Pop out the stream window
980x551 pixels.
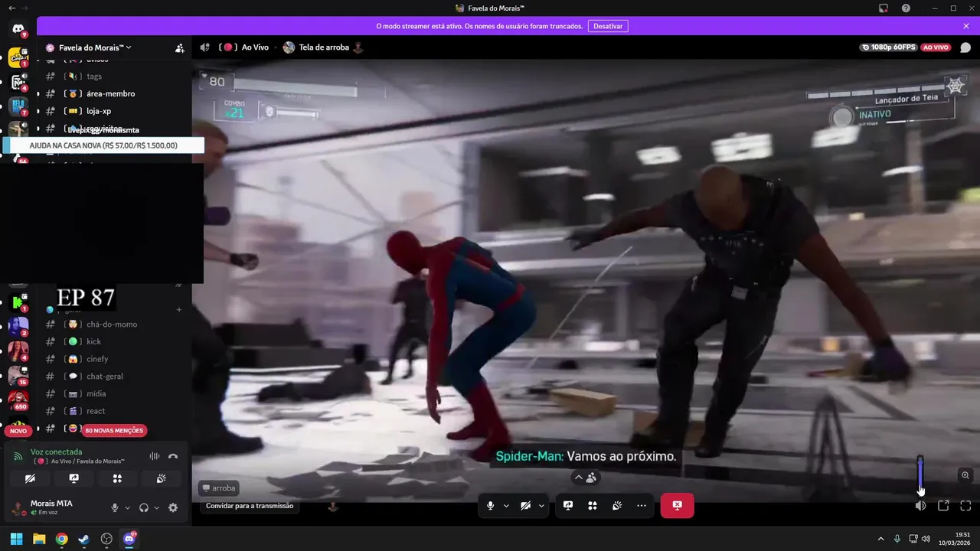[943, 506]
